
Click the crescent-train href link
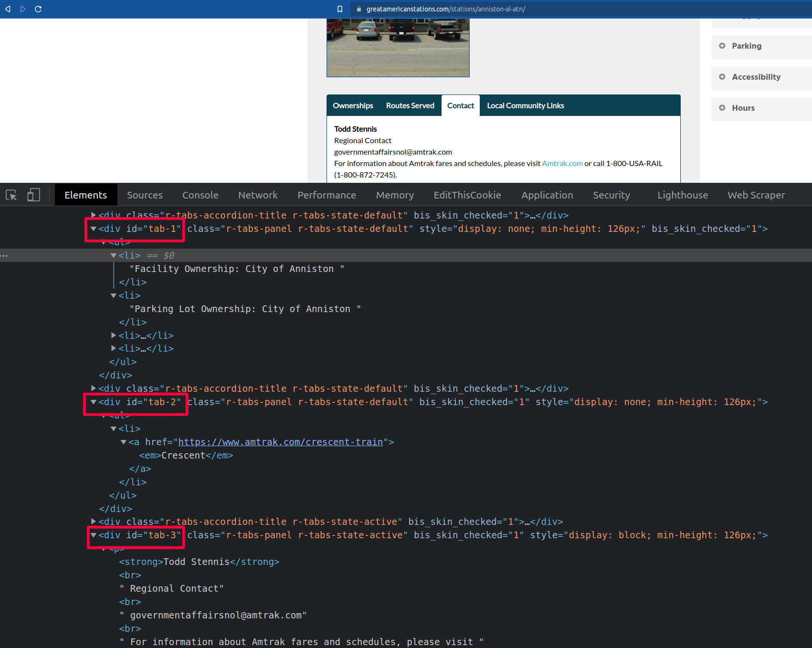280,442
